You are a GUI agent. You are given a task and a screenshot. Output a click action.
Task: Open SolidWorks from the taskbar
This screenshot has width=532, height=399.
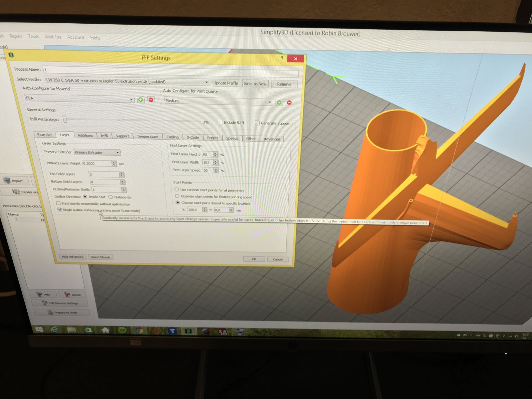[x=222, y=332]
